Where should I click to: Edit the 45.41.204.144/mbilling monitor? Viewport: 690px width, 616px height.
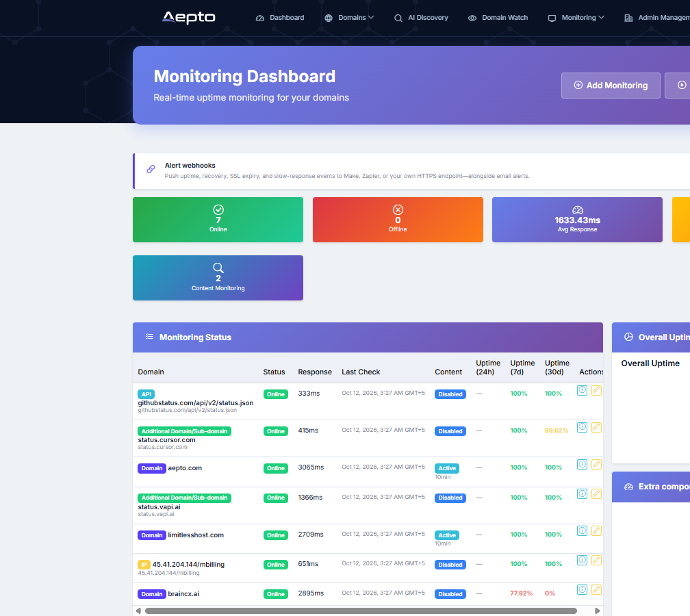point(596,560)
